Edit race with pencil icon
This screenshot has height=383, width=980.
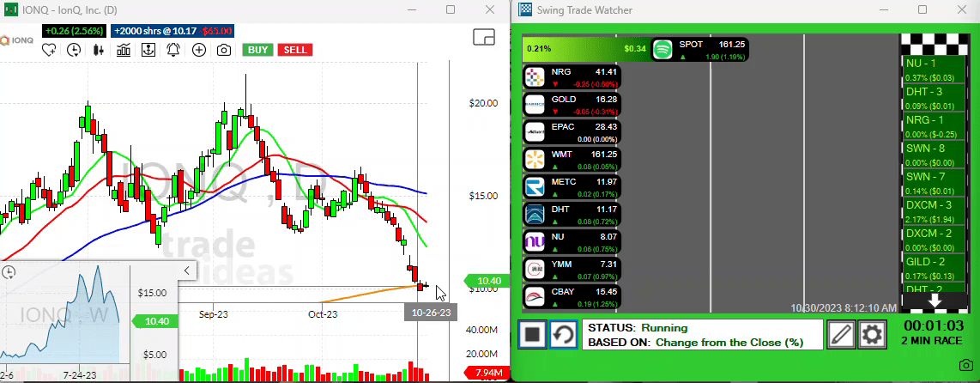tap(842, 334)
